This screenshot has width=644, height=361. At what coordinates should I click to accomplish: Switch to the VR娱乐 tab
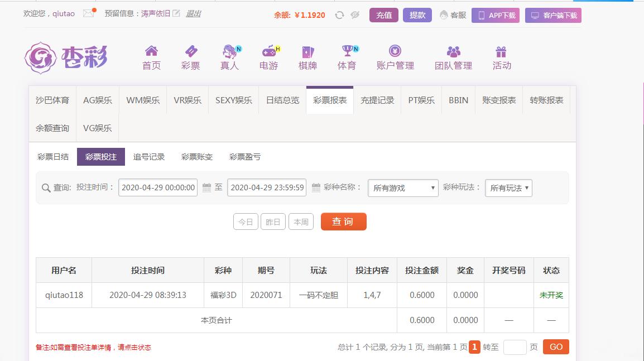188,100
